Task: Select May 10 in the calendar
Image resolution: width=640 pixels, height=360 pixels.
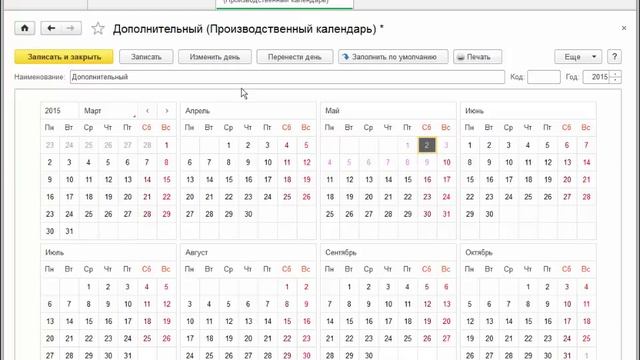Action: pyautogui.click(x=446, y=162)
